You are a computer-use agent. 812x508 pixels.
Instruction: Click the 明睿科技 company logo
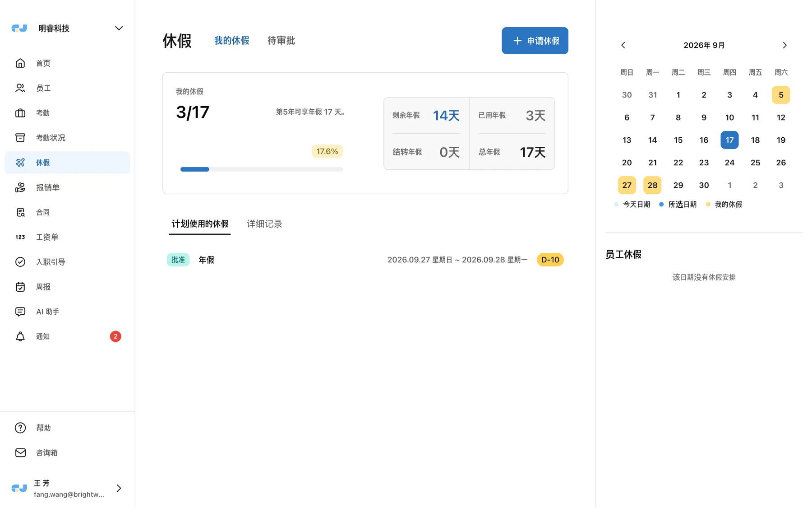coord(19,28)
